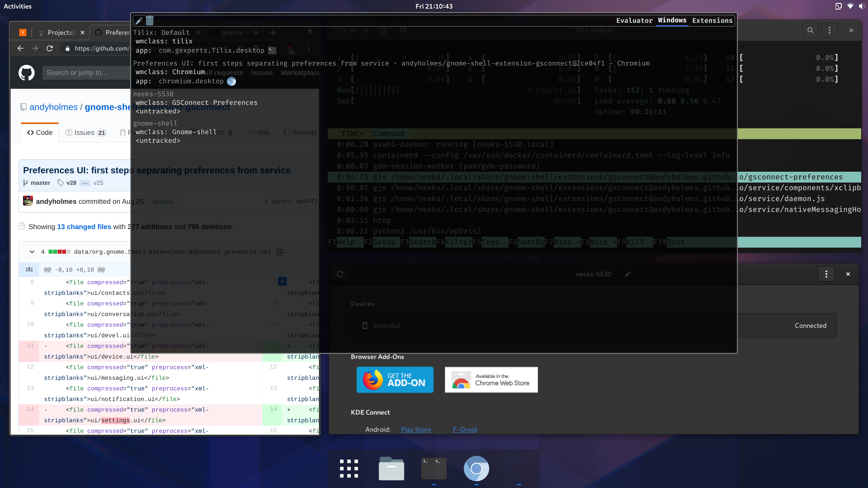Click the Connected status of essential device

click(x=810, y=326)
